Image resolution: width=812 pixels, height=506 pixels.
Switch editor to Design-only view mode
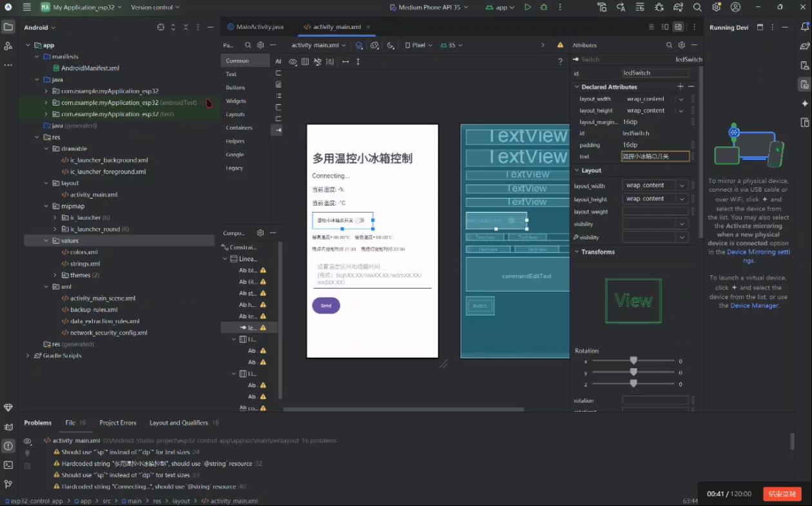point(678,26)
